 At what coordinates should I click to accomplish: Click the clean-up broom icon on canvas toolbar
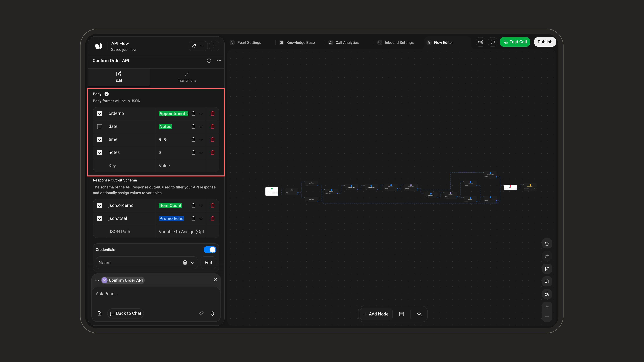tap(547, 294)
